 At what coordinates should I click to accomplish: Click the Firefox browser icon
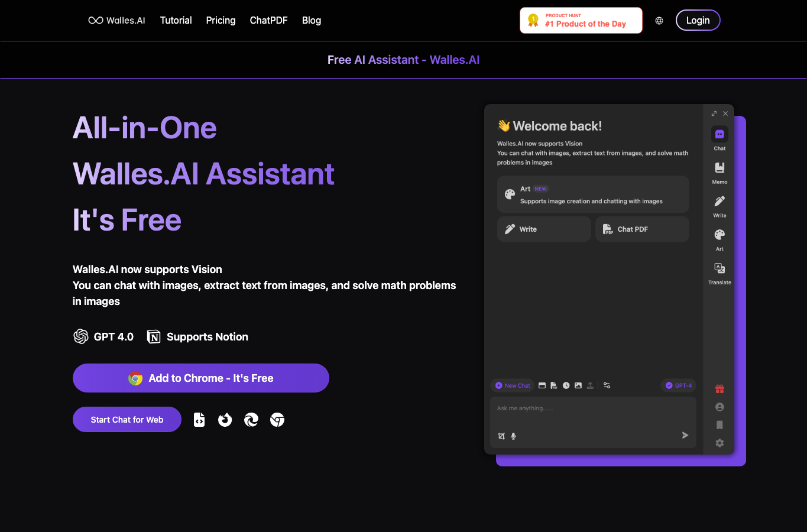pos(225,420)
